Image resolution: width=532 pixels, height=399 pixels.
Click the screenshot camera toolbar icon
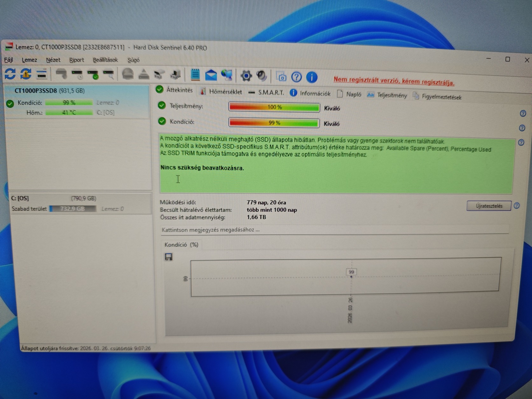[281, 76]
